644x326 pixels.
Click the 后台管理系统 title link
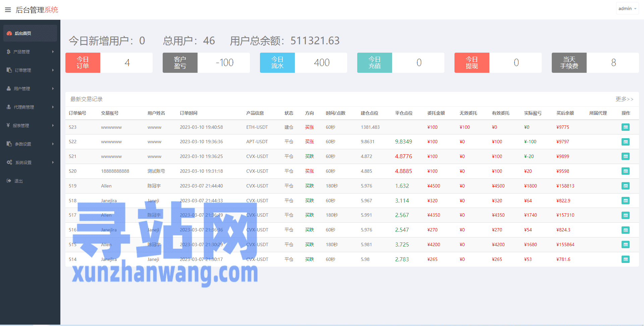(37, 10)
